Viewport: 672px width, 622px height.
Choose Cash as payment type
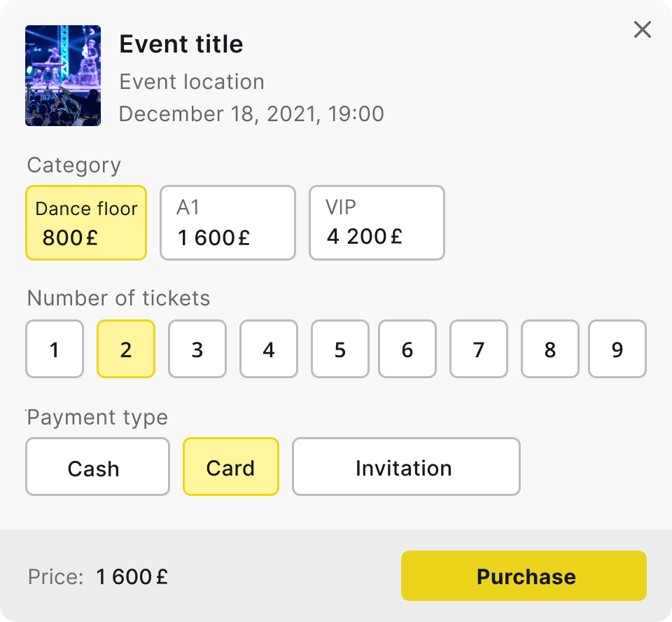tap(98, 466)
